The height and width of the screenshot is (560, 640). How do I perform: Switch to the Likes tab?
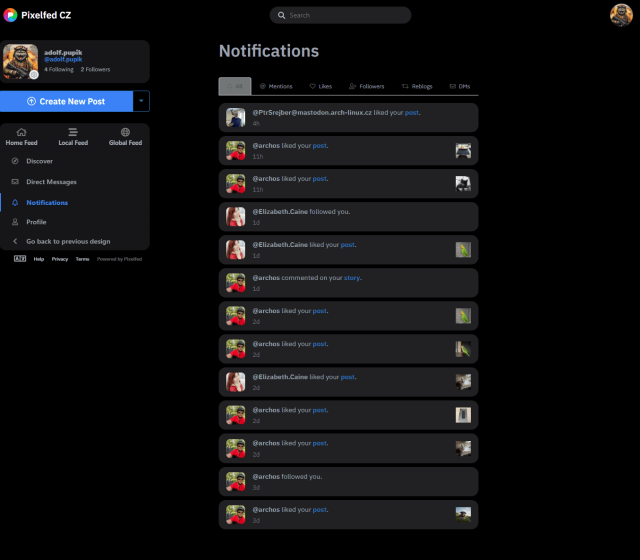(x=320, y=87)
